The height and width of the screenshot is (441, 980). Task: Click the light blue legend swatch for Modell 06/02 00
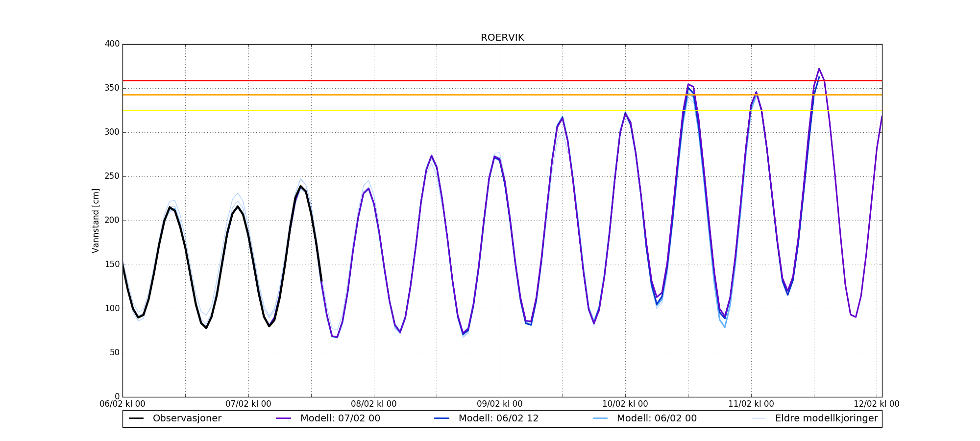(x=600, y=418)
